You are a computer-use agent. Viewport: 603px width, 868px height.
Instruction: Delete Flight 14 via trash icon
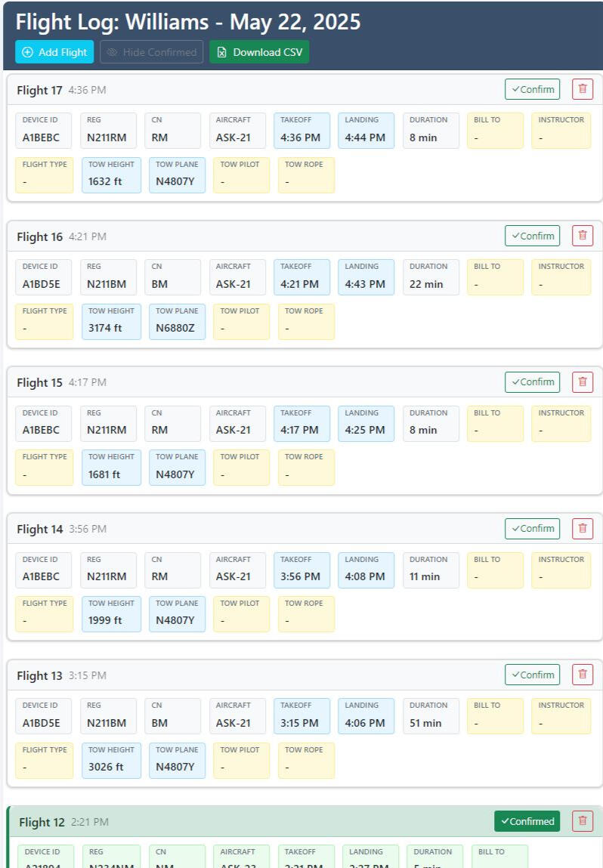[x=582, y=529]
